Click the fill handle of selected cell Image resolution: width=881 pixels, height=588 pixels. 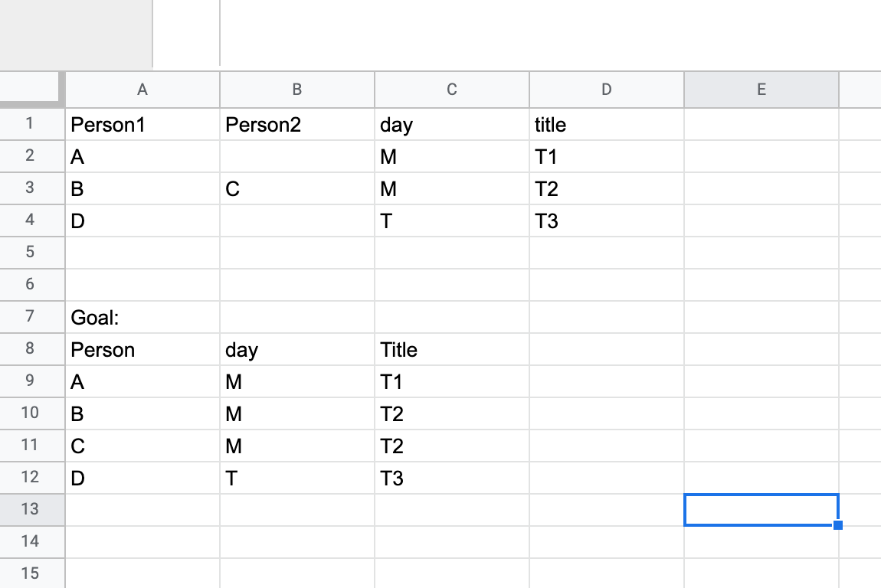click(x=838, y=525)
